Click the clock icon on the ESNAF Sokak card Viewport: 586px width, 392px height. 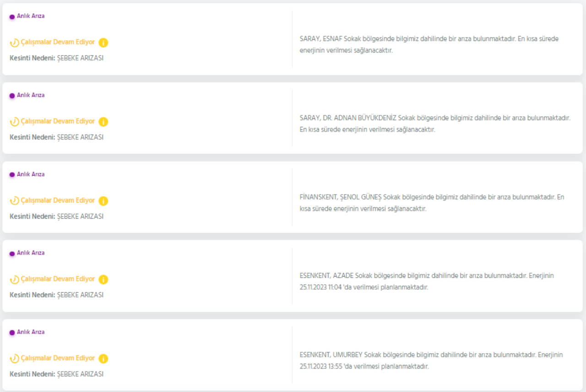(15, 43)
